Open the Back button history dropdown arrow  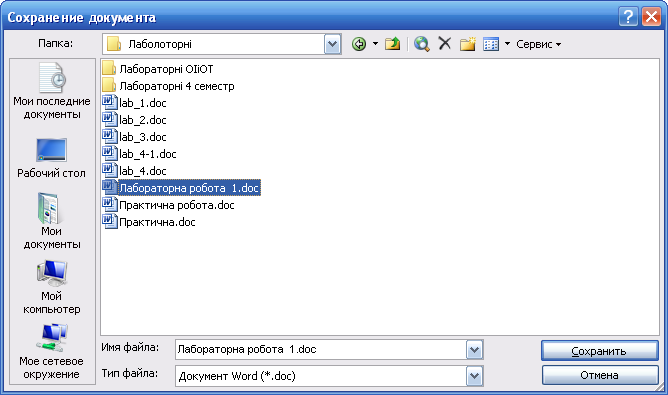pos(375,43)
